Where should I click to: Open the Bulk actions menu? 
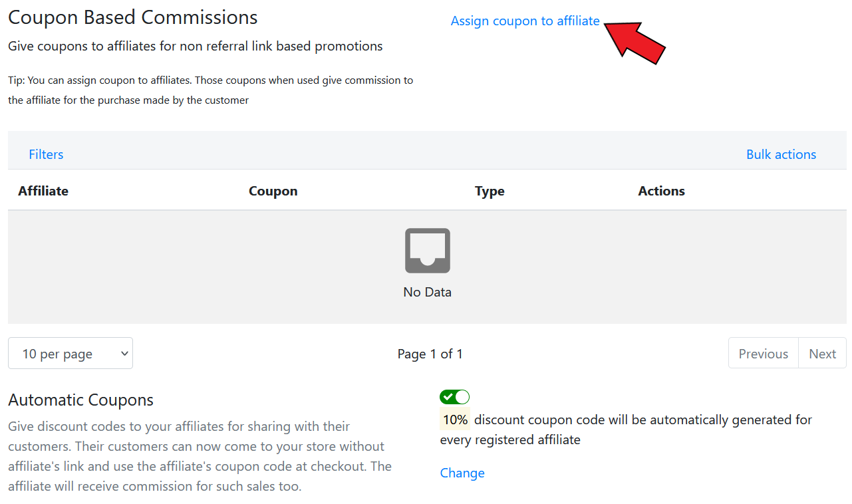(781, 154)
